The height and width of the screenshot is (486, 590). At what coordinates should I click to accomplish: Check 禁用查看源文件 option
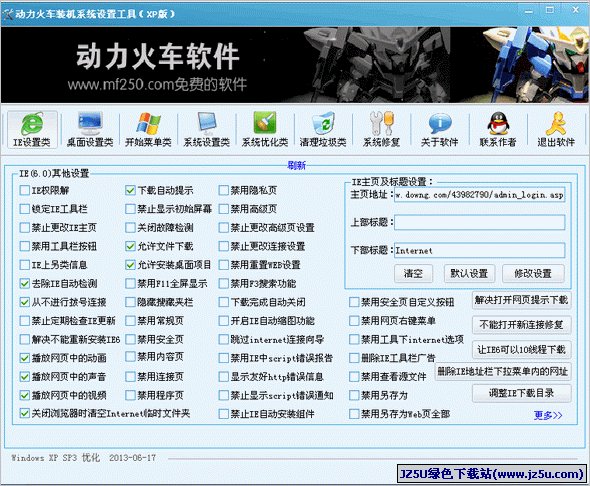coord(354,377)
